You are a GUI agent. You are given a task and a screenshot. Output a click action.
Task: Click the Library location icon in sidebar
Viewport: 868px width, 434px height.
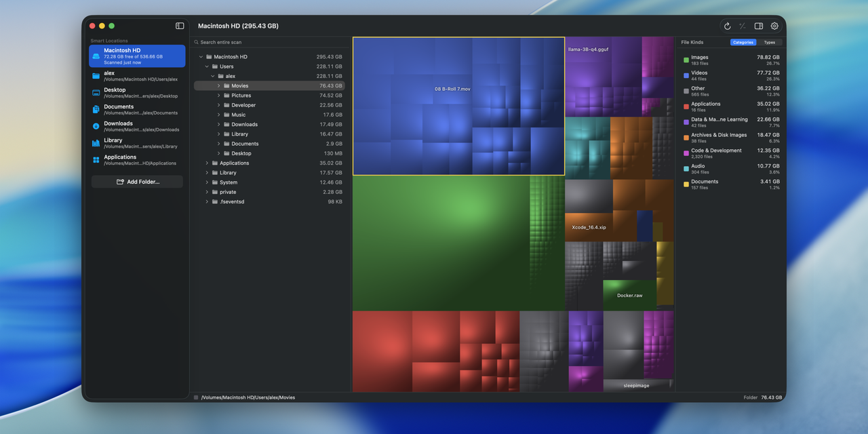(x=96, y=143)
